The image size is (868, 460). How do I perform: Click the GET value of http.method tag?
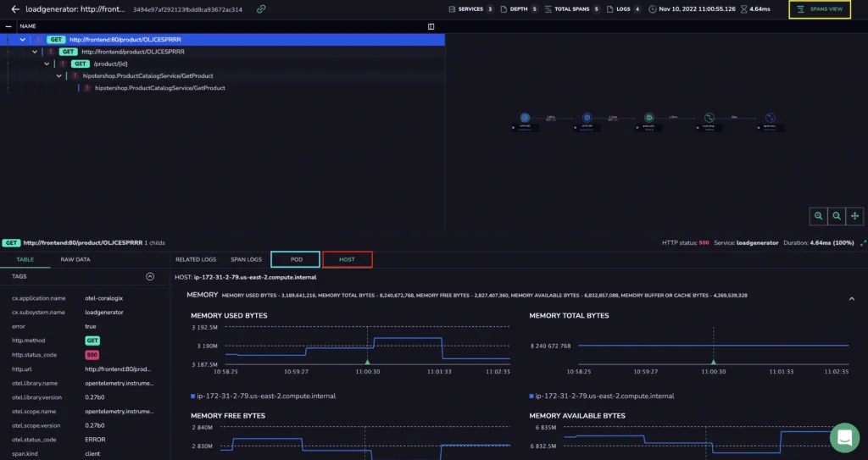click(92, 341)
